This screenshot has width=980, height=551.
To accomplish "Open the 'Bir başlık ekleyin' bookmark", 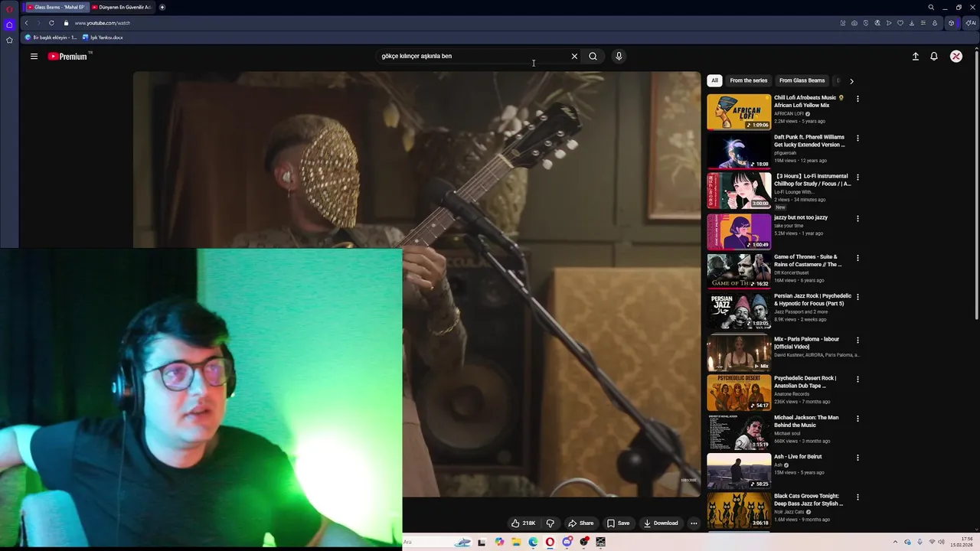I will [51, 37].
